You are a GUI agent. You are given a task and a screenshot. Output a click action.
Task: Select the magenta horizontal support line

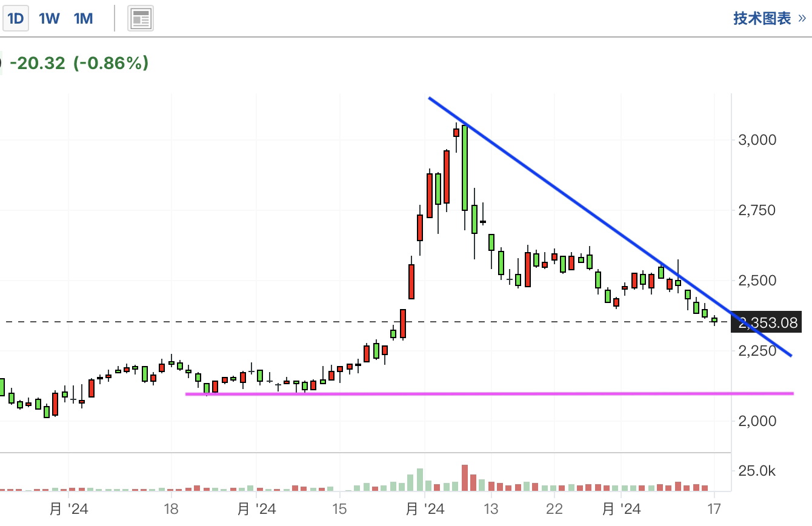point(490,394)
